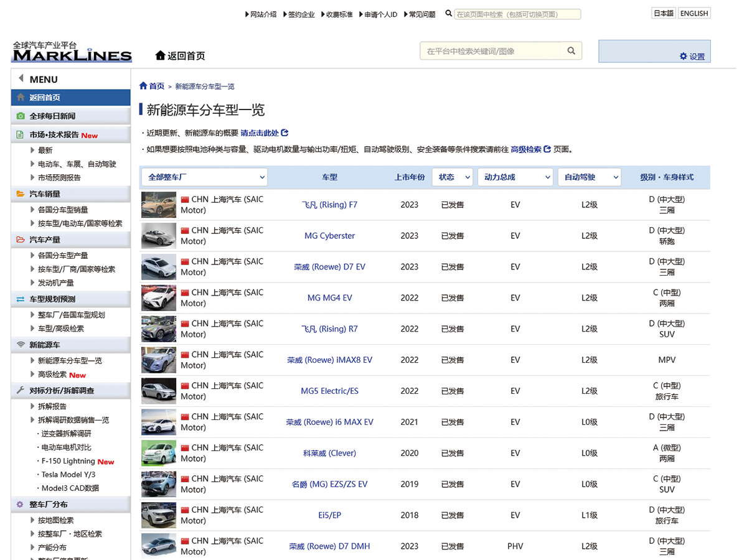Screen dimensions: 747x560
Task: Open the 荣威 (Roewe) iMAX8 EV link
Action: [x=330, y=360]
